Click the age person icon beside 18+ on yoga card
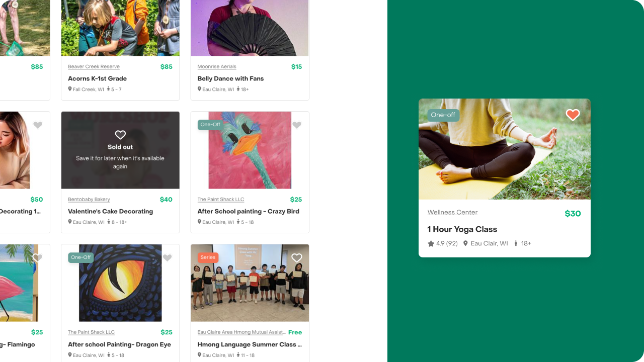The image size is (644, 362). click(x=516, y=243)
